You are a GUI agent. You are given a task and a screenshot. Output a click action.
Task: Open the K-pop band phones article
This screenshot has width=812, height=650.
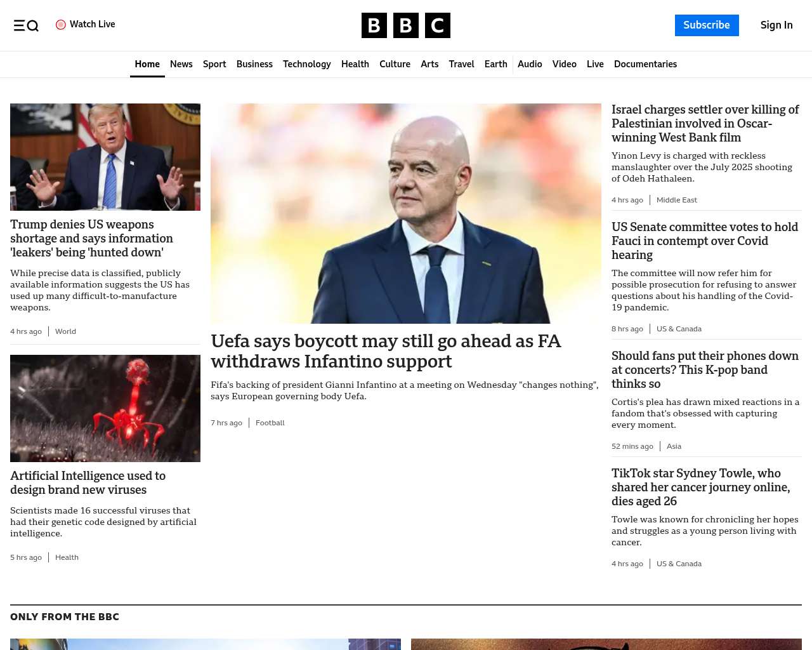coord(705,369)
